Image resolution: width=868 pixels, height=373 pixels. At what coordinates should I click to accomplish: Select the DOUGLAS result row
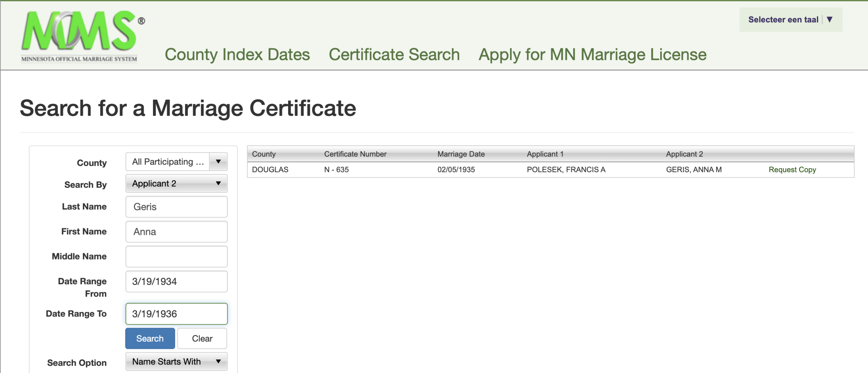tap(270, 169)
